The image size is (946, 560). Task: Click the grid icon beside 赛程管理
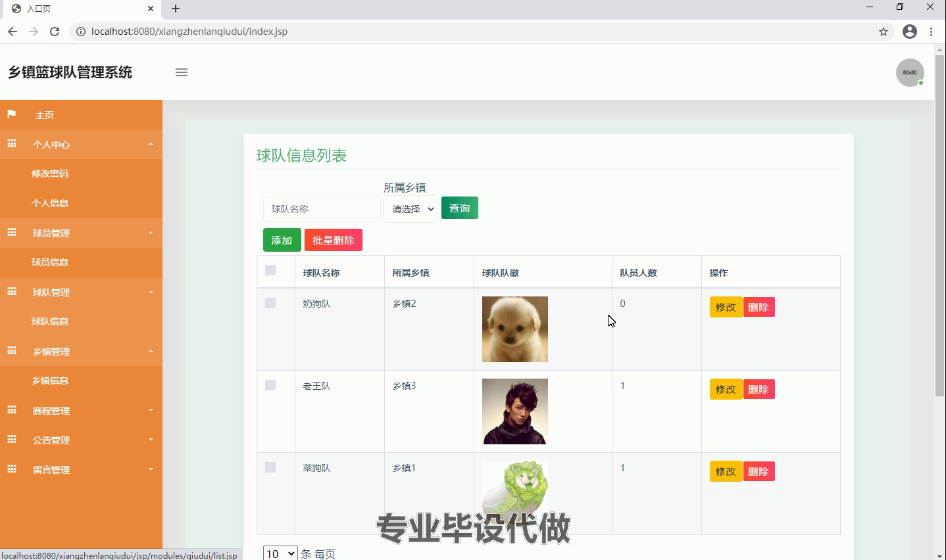(12, 409)
